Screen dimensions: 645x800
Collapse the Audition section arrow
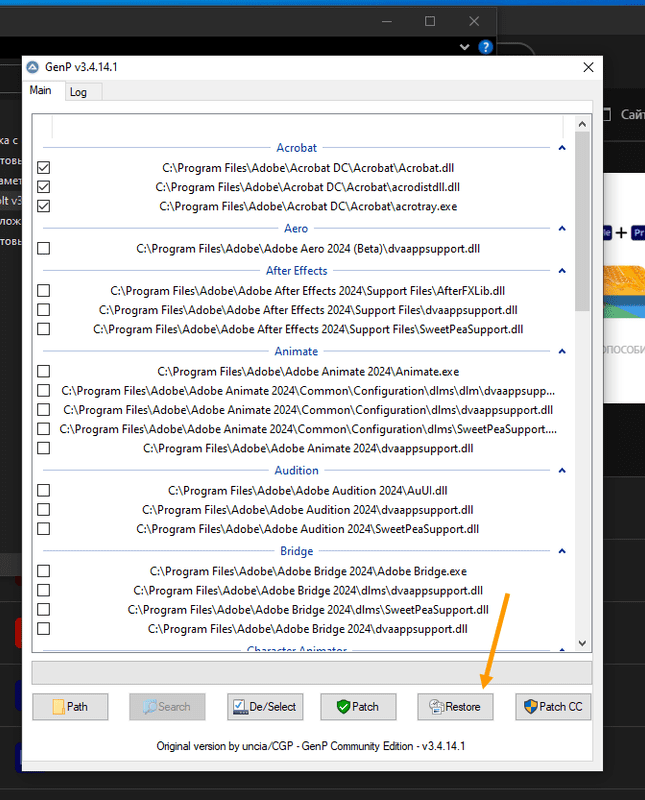tap(562, 471)
